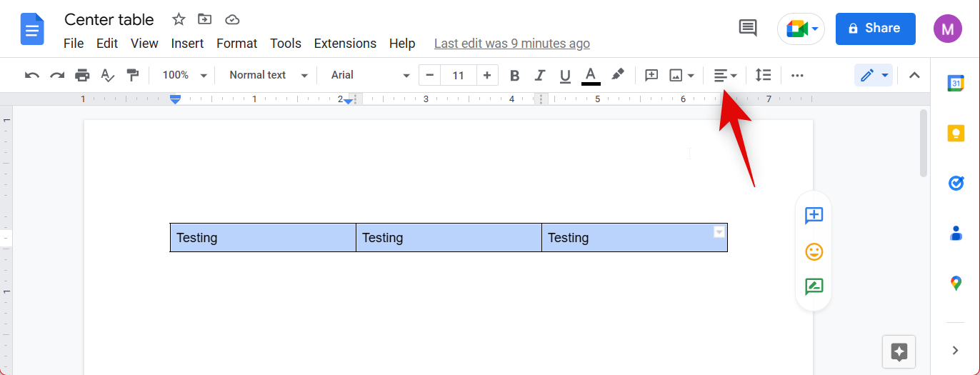This screenshot has width=980, height=375.
Task: Toggle italic formatting
Action: click(x=540, y=75)
